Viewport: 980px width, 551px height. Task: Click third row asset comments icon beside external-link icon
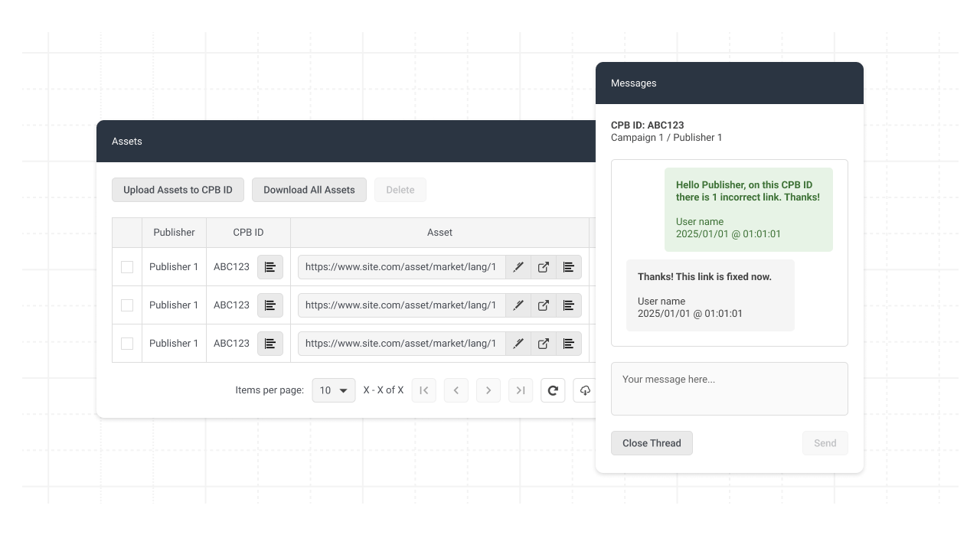click(x=569, y=344)
